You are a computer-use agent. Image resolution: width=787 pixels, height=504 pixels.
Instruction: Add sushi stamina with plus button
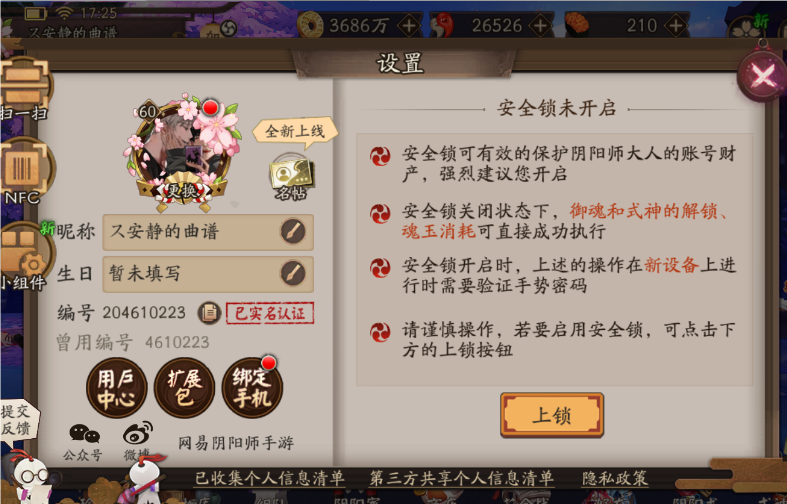coord(676,26)
